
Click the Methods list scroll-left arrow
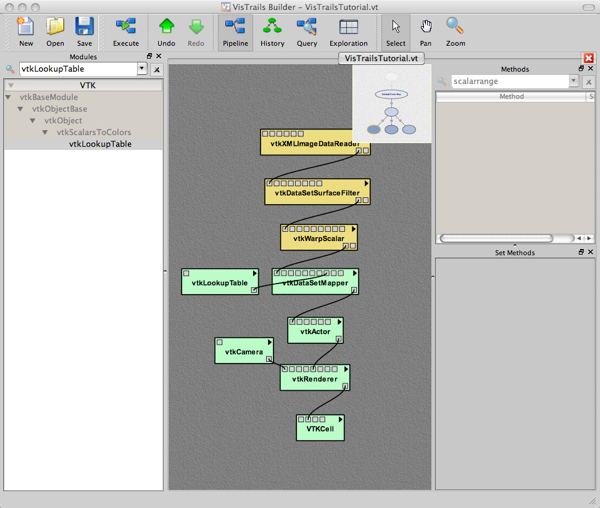point(579,238)
